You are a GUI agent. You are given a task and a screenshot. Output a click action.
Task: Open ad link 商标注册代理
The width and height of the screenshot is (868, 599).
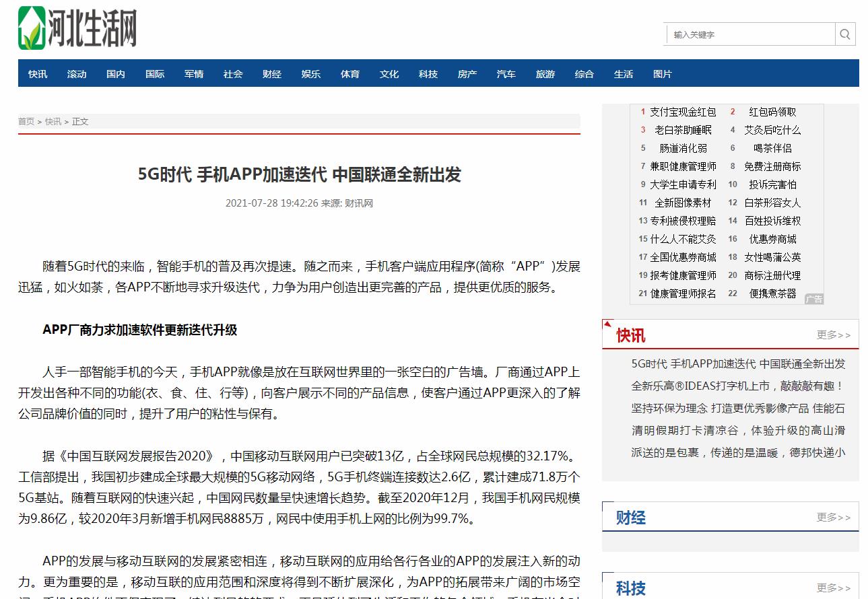click(x=772, y=275)
